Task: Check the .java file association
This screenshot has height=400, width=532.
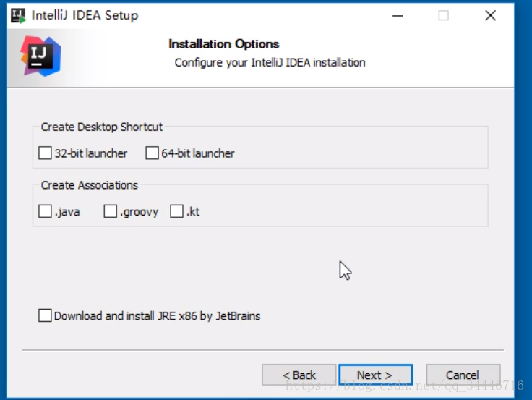Action: pos(45,211)
